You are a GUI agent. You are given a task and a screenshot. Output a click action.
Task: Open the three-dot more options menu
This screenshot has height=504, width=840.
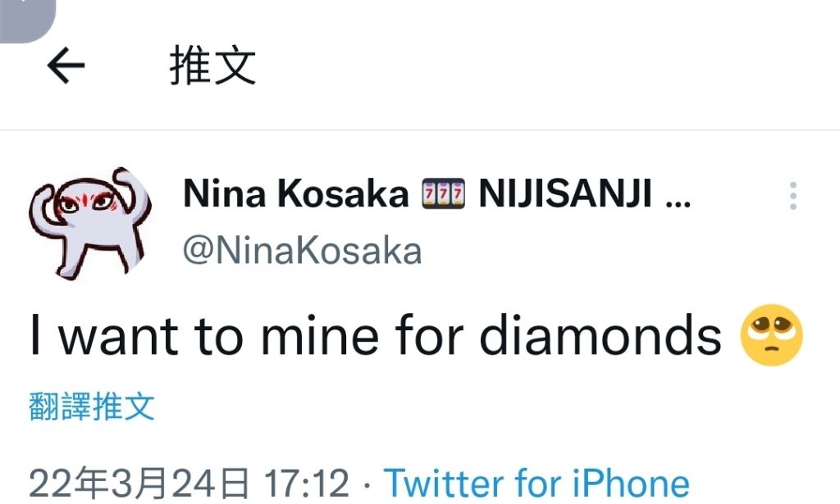point(793,196)
